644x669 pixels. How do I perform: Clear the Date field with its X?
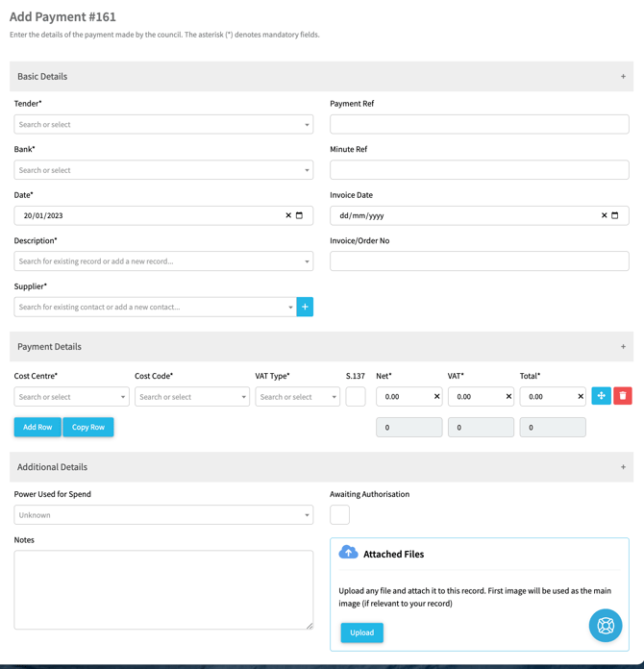pos(288,215)
